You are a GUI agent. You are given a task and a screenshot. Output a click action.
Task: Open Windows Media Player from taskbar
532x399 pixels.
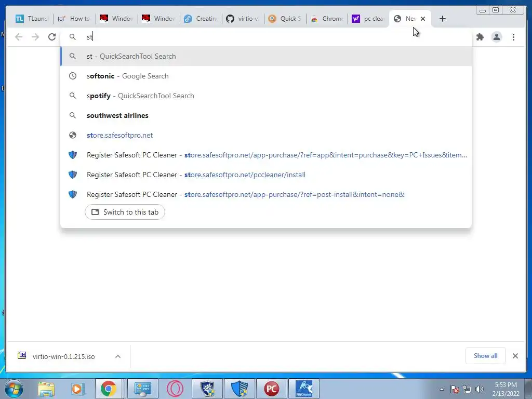77,389
